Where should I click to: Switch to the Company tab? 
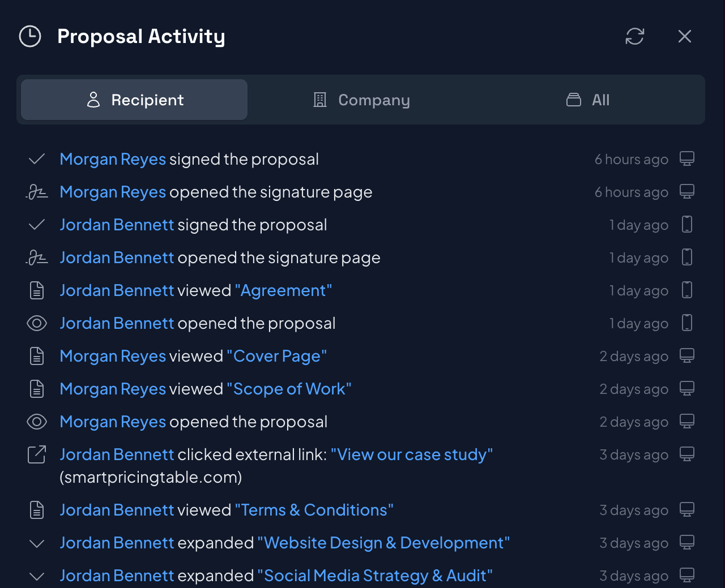[362, 100]
